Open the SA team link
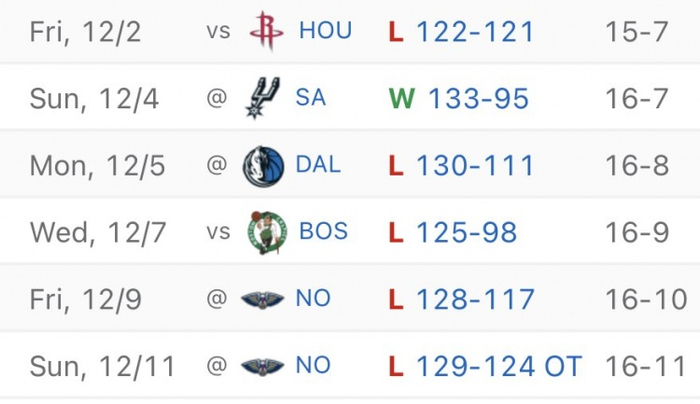This screenshot has height=404, width=700. pos(311,98)
